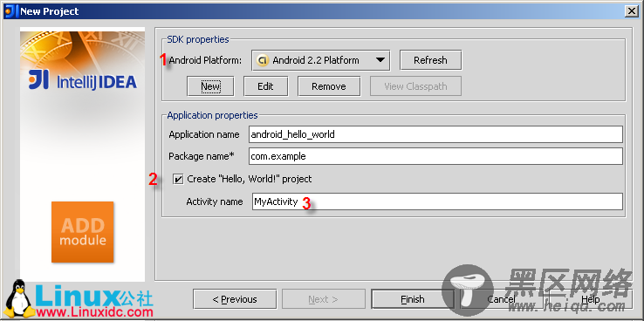Click the Activity name field

[437, 201]
